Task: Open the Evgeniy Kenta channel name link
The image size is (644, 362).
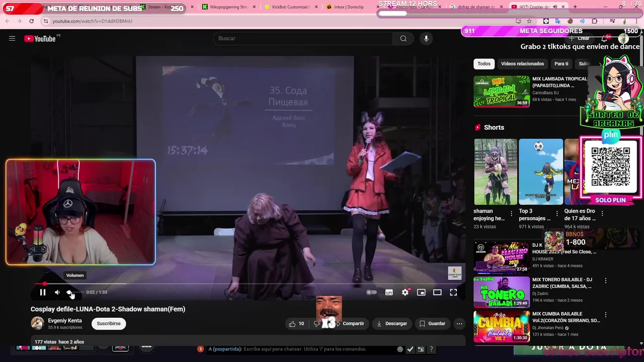Action: [x=65, y=321]
